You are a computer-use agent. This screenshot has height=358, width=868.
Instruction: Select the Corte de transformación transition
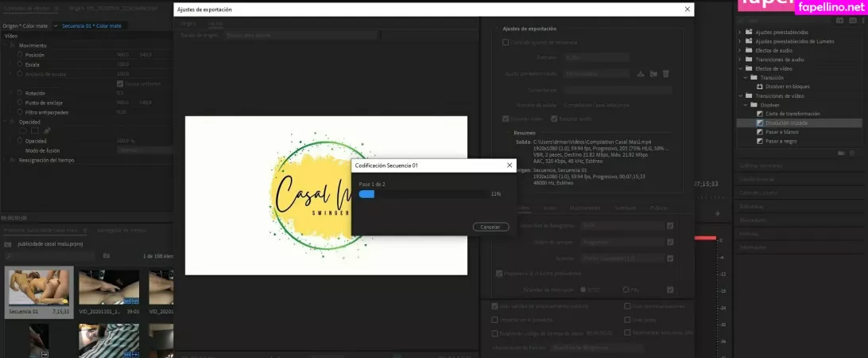(x=792, y=114)
